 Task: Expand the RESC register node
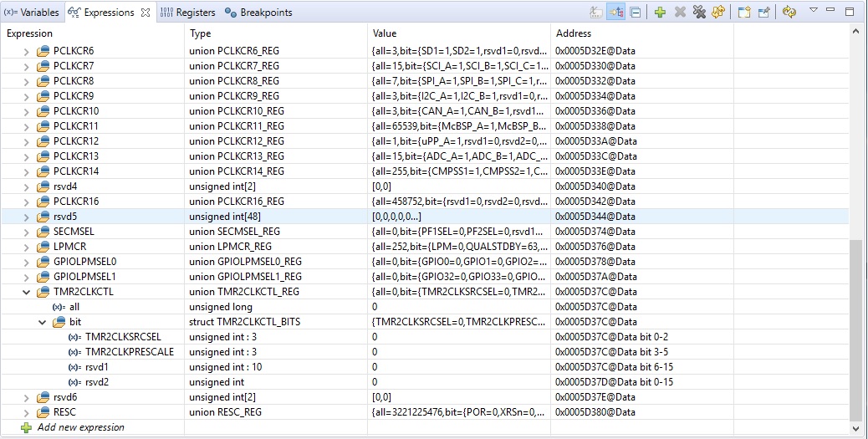[26, 412]
